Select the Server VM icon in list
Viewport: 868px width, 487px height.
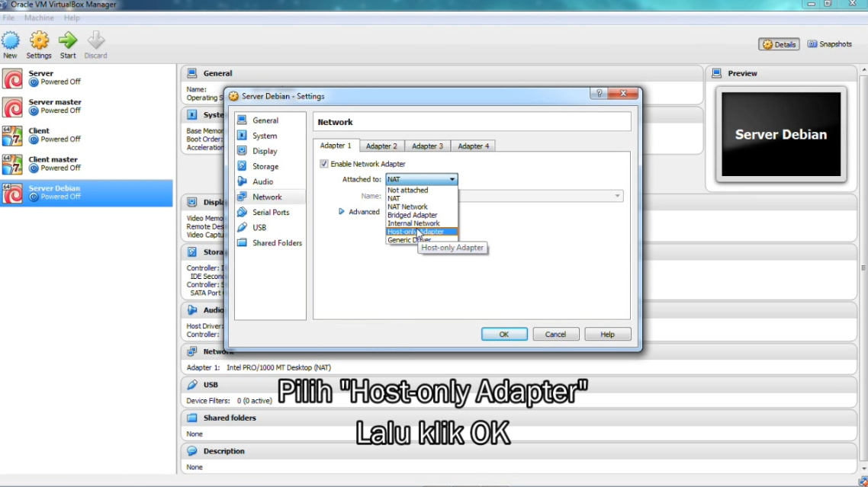[12, 78]
